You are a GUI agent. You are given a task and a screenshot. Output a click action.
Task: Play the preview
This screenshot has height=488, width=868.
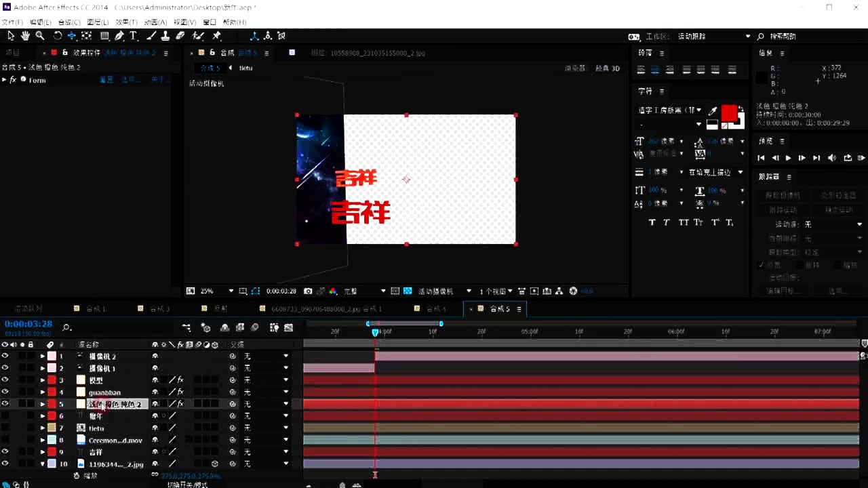click(788, 158)
